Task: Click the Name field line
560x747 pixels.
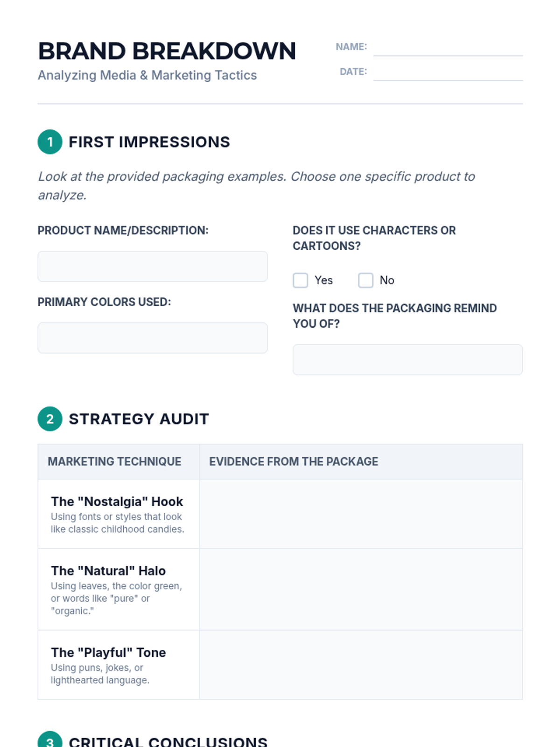Action: coord(448,47)
